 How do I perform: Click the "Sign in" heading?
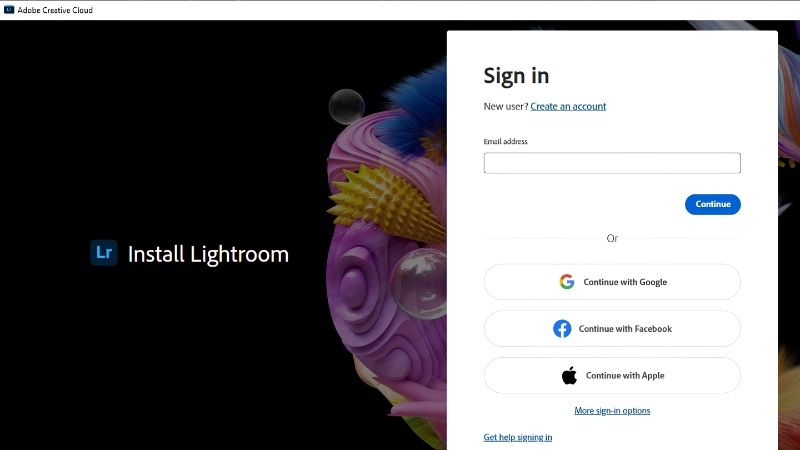point(516,76)
